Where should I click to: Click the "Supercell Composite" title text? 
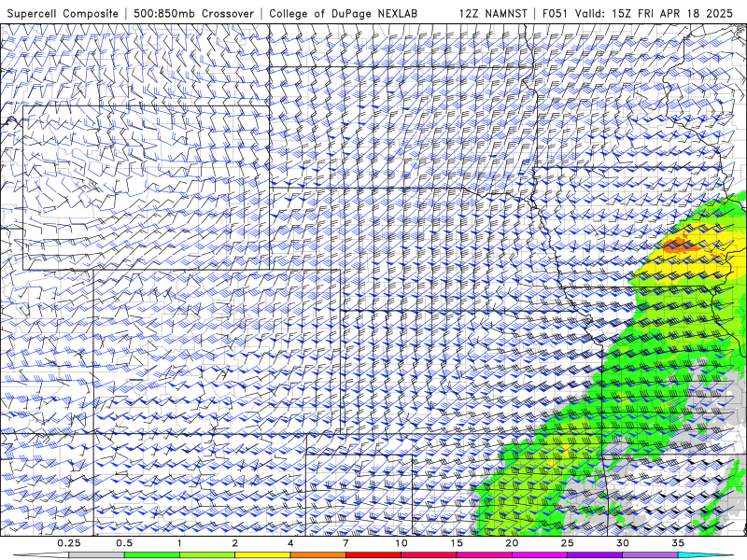pyautogui.click(x=63, y=13)
